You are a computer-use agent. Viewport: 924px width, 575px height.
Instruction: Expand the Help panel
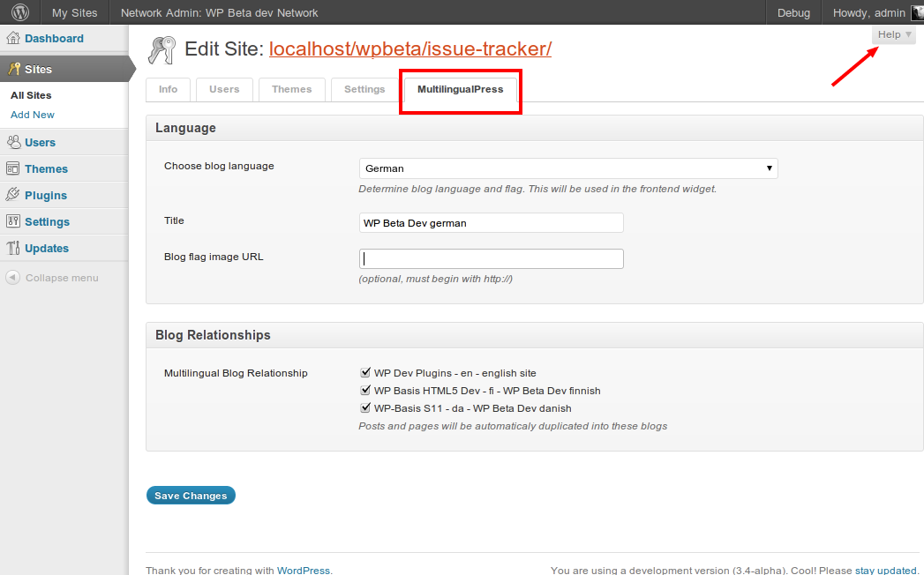tap(894, 34)
